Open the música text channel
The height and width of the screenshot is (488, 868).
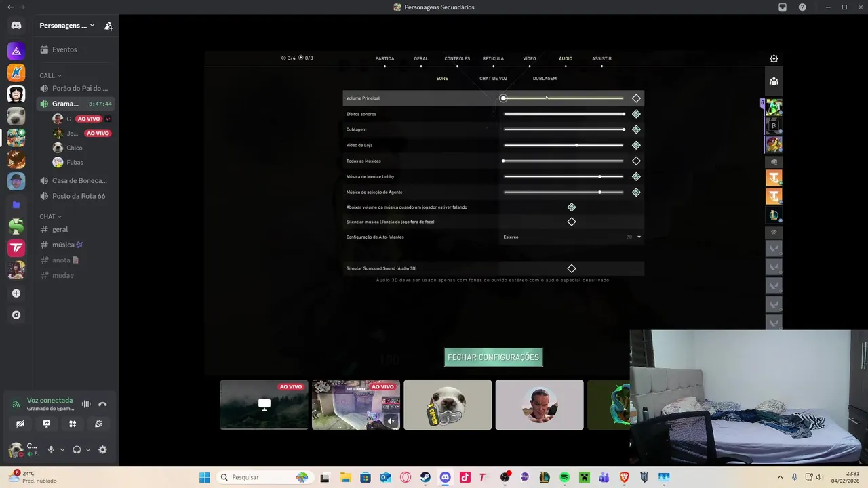coord(76,245)
